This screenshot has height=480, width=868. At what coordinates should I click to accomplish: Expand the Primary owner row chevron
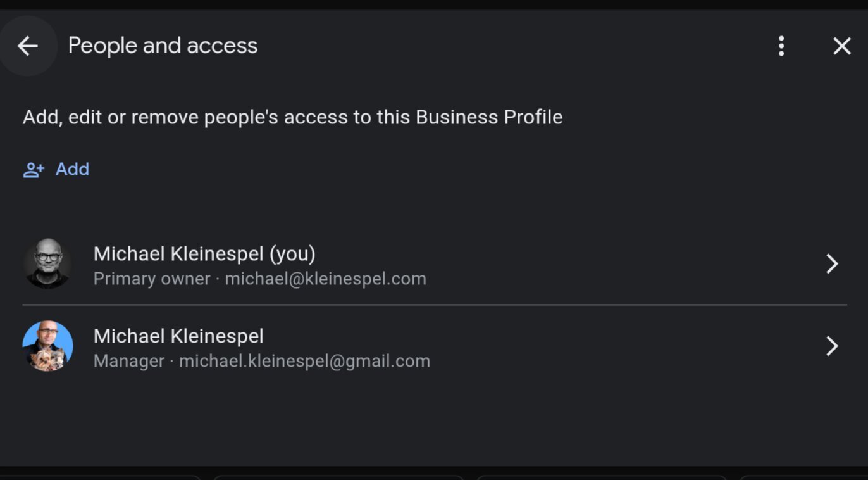click(832, 263)
